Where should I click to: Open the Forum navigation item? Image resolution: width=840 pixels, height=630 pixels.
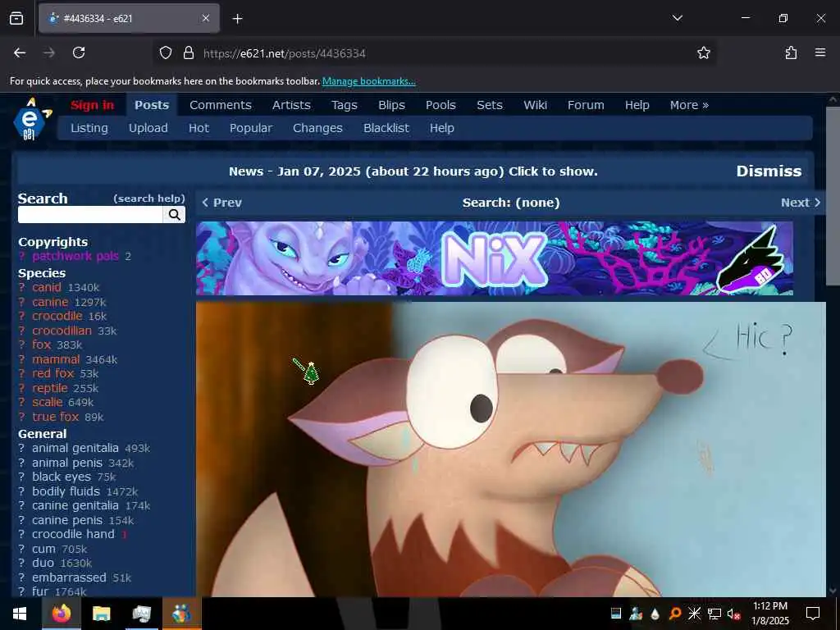[586, 105]
